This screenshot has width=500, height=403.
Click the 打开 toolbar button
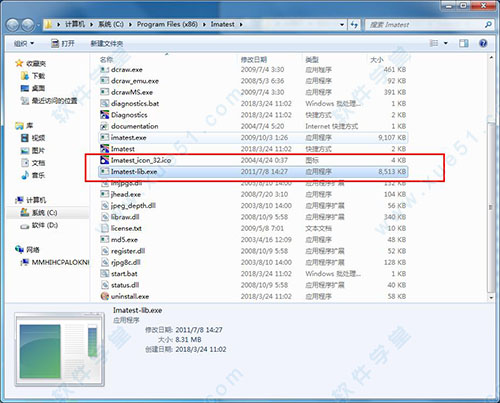(x=63, y=44)
